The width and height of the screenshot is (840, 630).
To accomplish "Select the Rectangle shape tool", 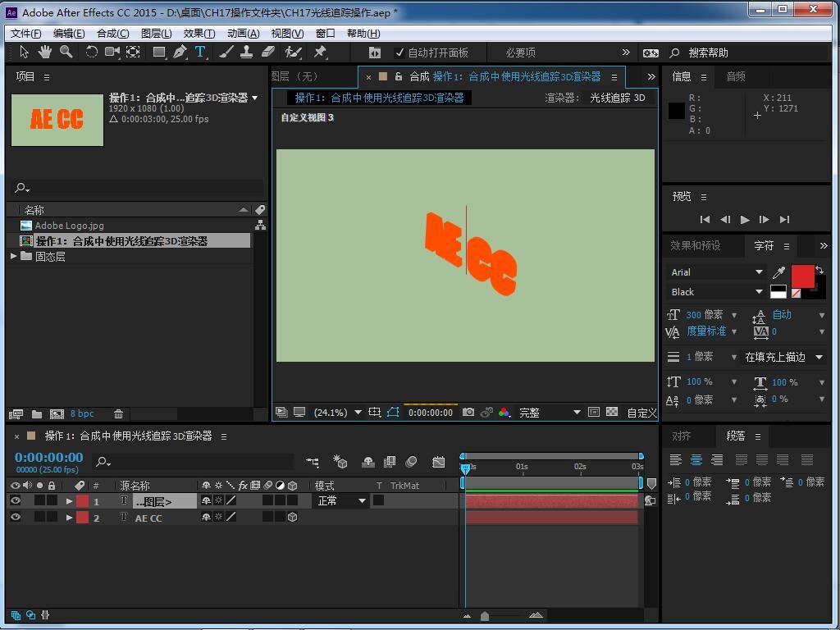I will (x=159, y=52).
